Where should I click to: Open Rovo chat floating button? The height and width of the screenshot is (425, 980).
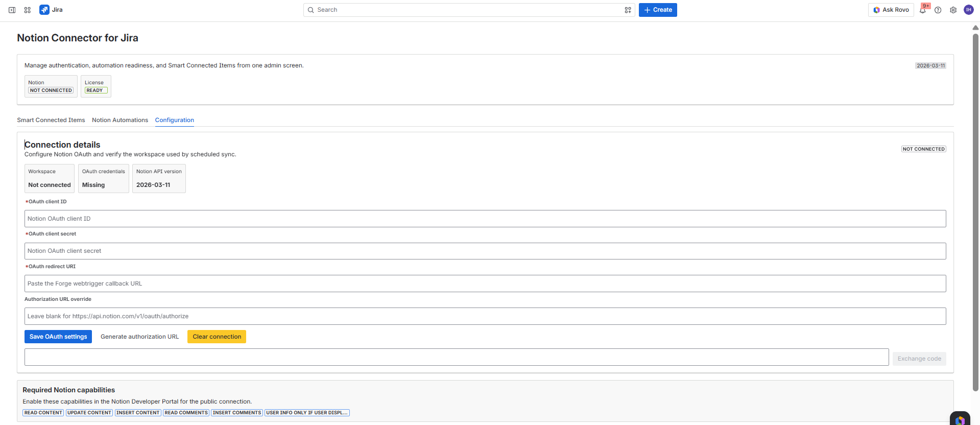[x=960, y=419]
